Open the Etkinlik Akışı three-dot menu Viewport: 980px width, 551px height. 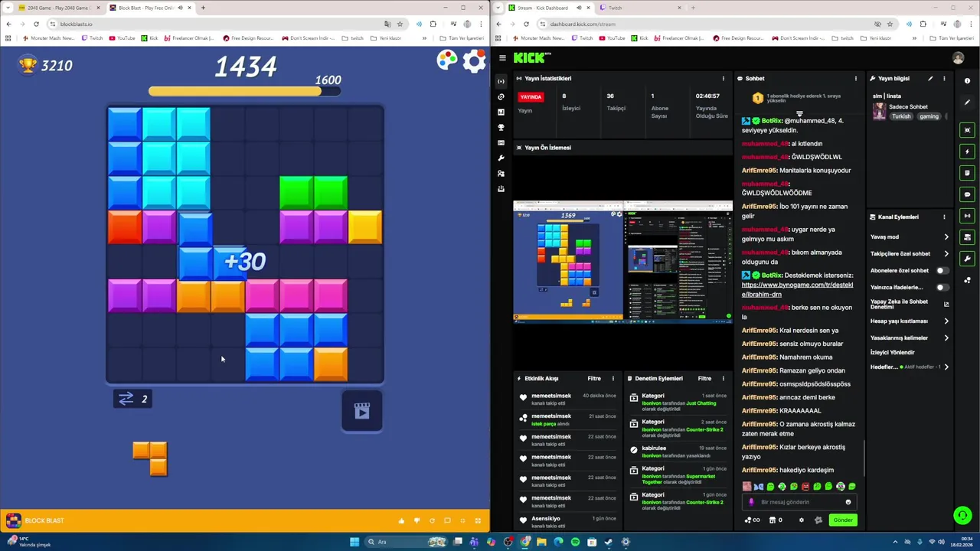point(612,378)
